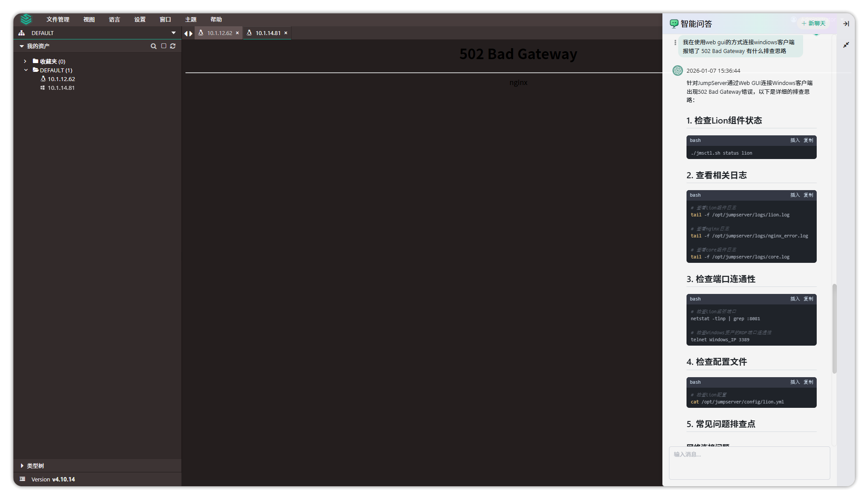This screenshot has width=868, height=495.
Task: Copy the jmsctl.sh status lion code block
Action: point(808,140)
